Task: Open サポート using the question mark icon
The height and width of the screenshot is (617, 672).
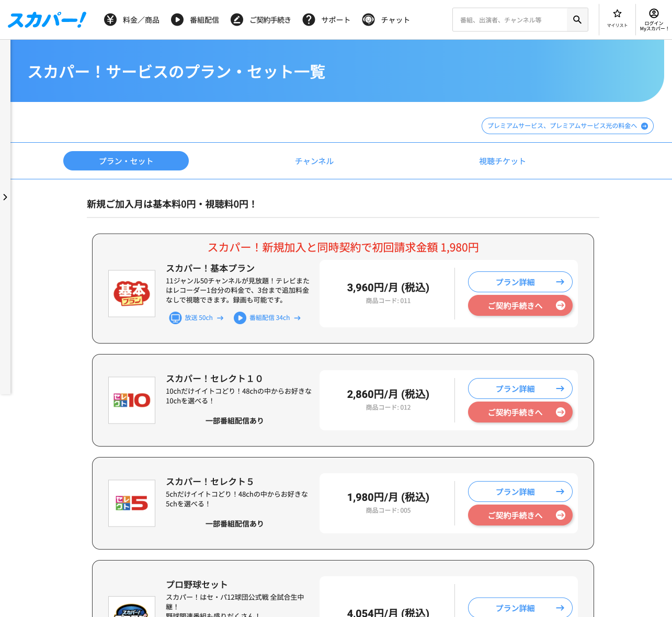Action: 309,19
